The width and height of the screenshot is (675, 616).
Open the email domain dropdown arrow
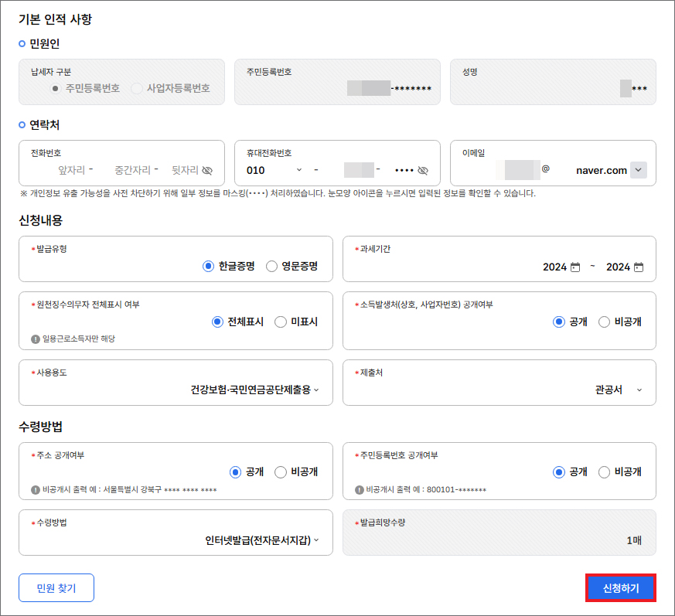(638, 170)
